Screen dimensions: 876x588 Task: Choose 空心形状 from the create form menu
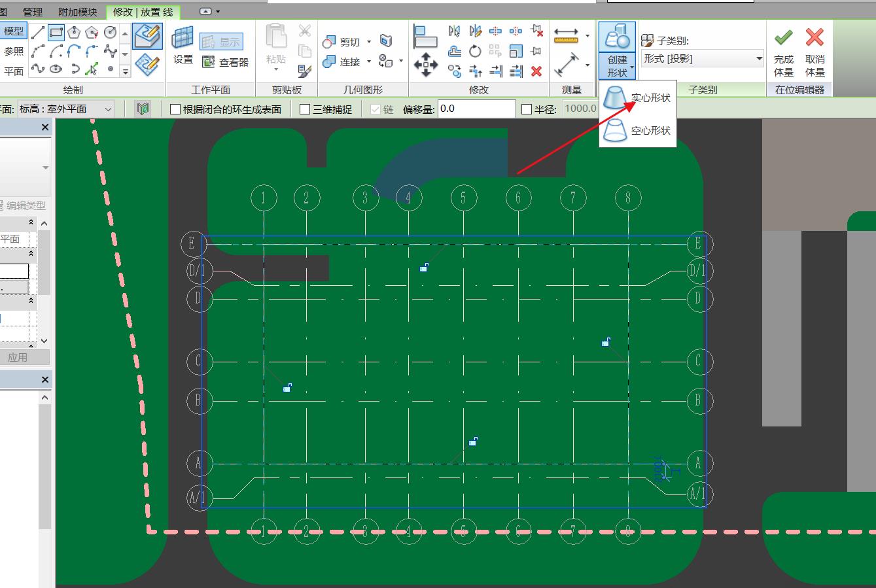point(649,130)
